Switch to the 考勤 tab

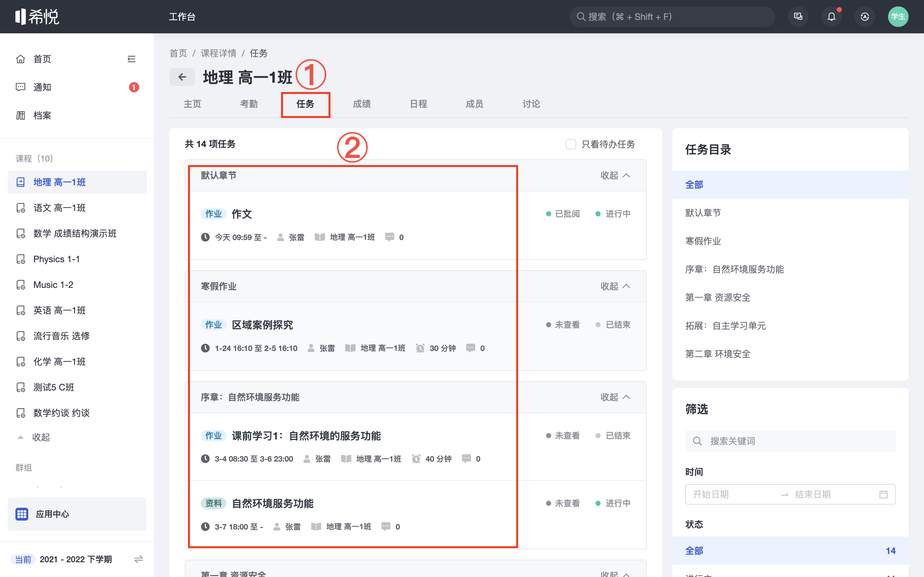point(249,104)
